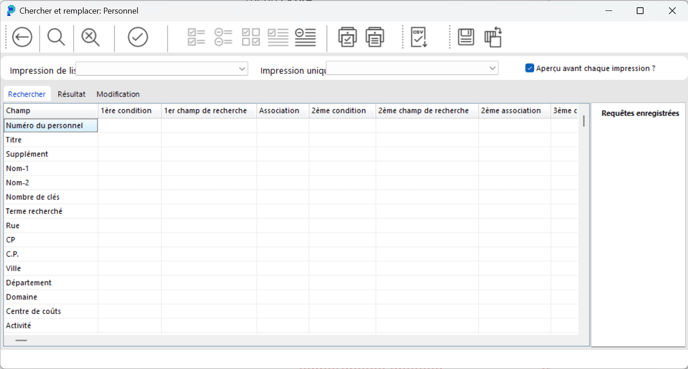Click the invert checkbox selection icon
Image resolution: width=688 pixels, height=369 pixels.
click(x=251, y=37)
